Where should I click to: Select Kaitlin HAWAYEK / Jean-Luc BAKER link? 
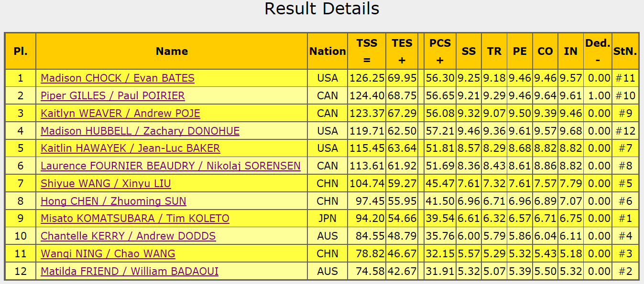[130, 148]
